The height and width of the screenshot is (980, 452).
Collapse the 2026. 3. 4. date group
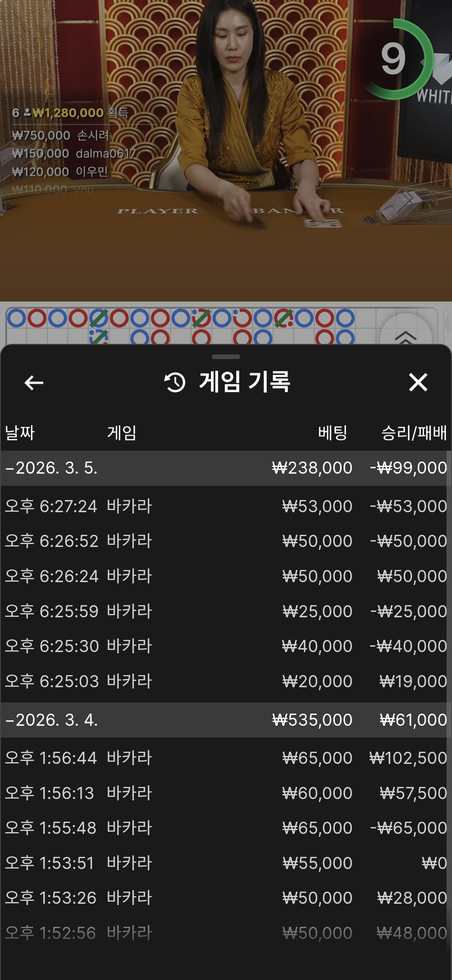click(x=51, y=720)
